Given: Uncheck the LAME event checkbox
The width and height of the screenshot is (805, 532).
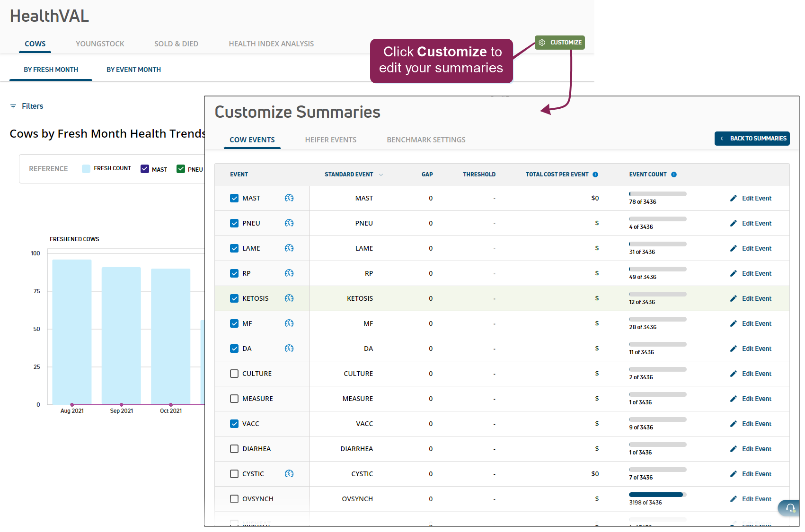Looking at the screenshot, I should point(234,248).
